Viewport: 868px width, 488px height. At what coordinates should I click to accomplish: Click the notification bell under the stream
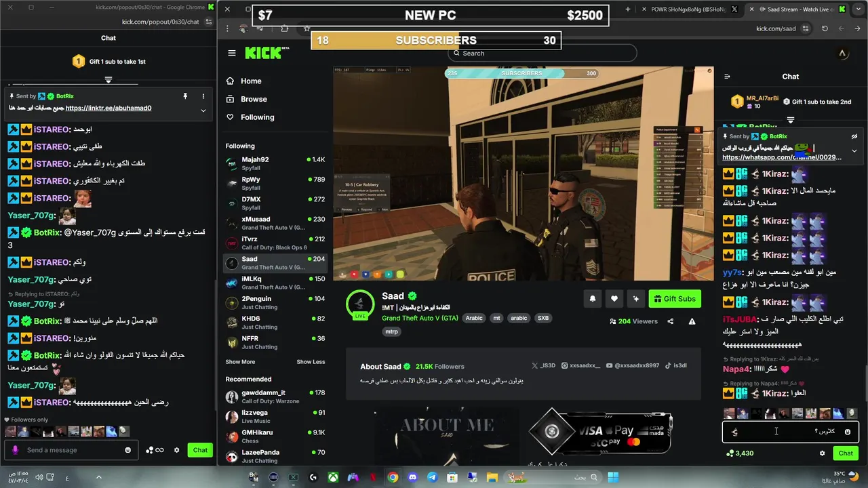(593, 299)
